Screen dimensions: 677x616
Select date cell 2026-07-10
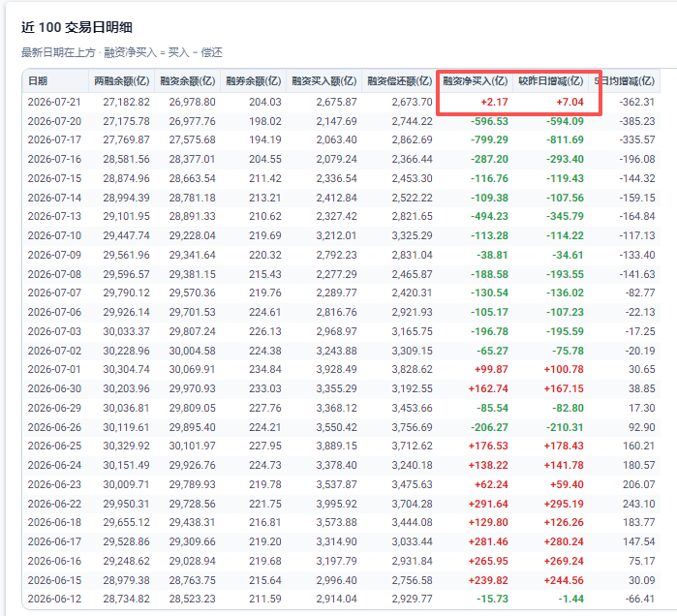click(54, 235)
